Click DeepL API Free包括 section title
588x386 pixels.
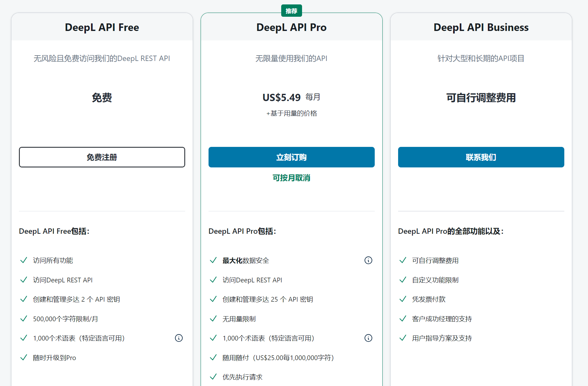[x=54, y=231]
